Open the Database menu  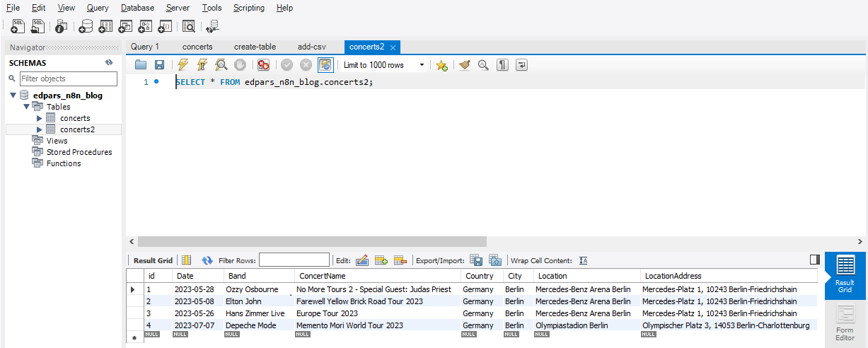(x=137, y=8)
